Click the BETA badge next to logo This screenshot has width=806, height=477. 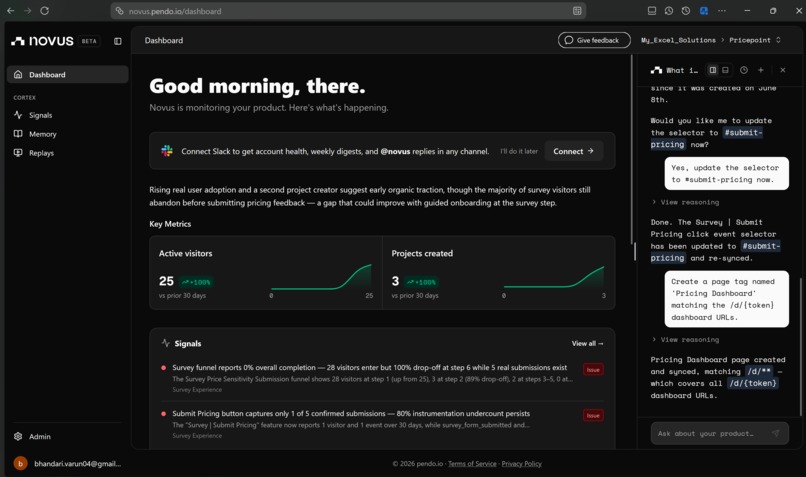89,41
